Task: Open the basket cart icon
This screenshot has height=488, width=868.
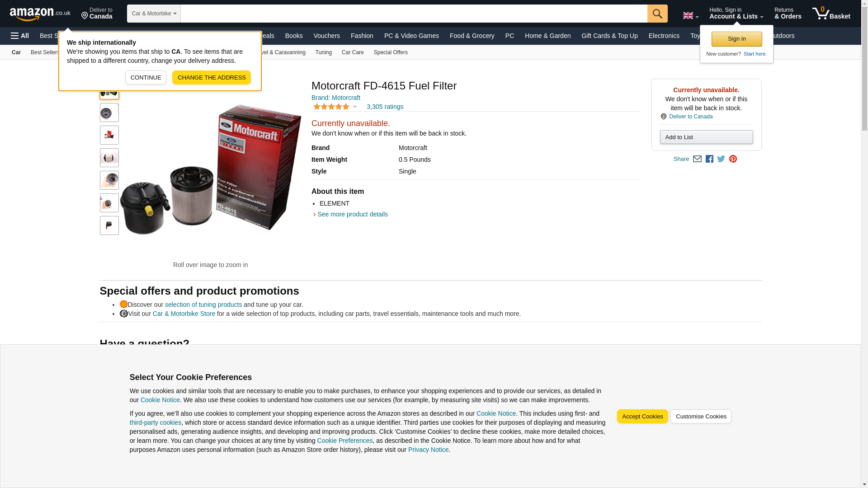Action: pyautogui.click(x=831, y=14)
